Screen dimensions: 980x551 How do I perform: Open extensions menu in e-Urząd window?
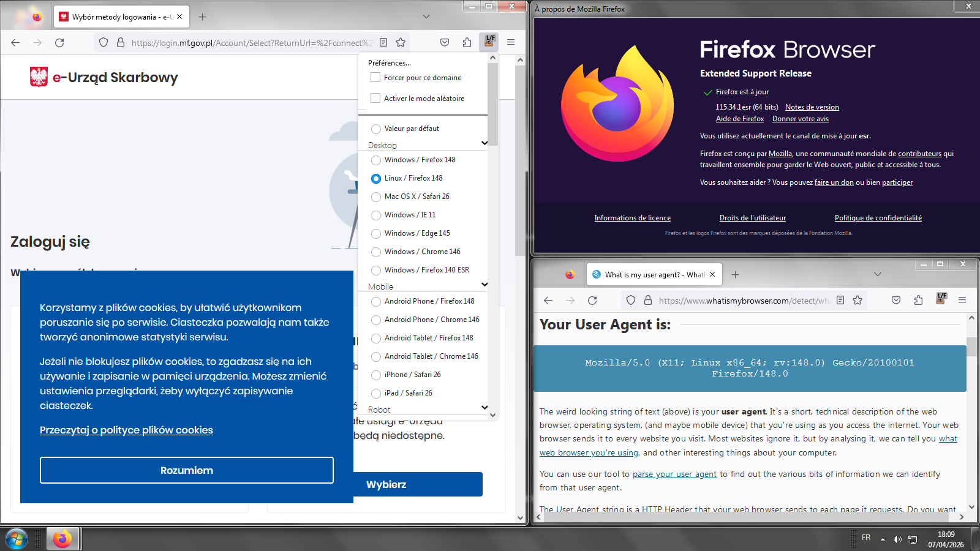coord(467,43)
